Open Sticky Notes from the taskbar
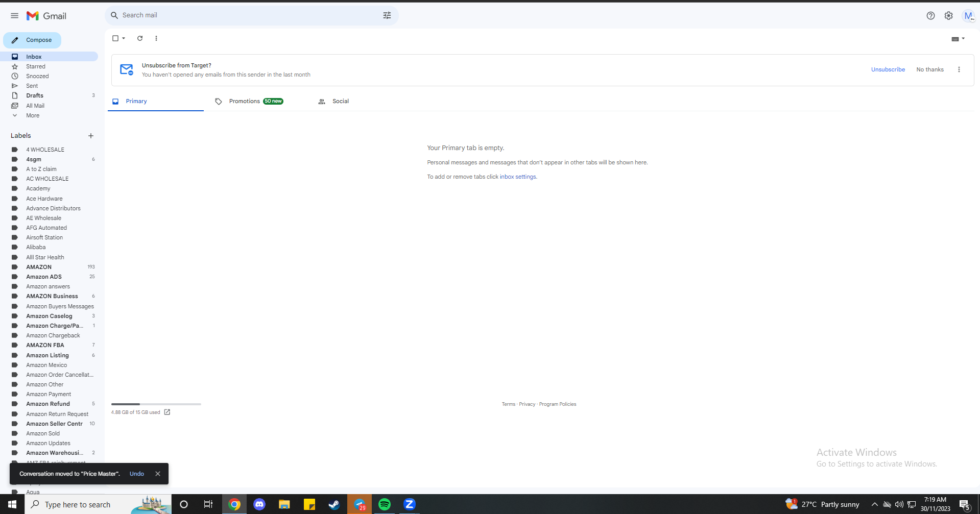The image size is (980, 514). [309, 504]
